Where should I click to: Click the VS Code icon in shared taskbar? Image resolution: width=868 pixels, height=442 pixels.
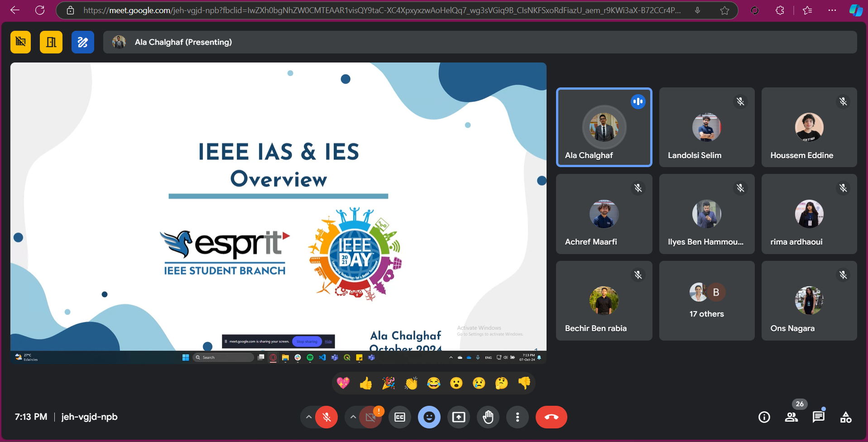(322, 357)
